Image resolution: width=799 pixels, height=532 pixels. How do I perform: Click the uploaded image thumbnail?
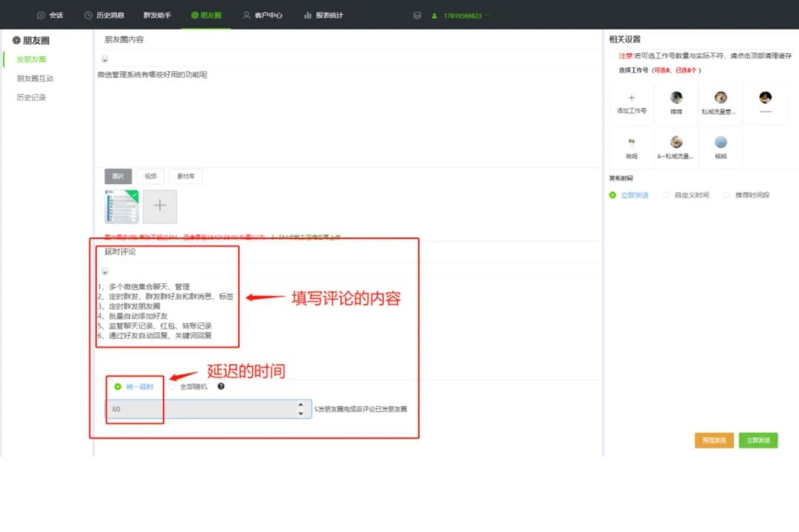(120, 206)
